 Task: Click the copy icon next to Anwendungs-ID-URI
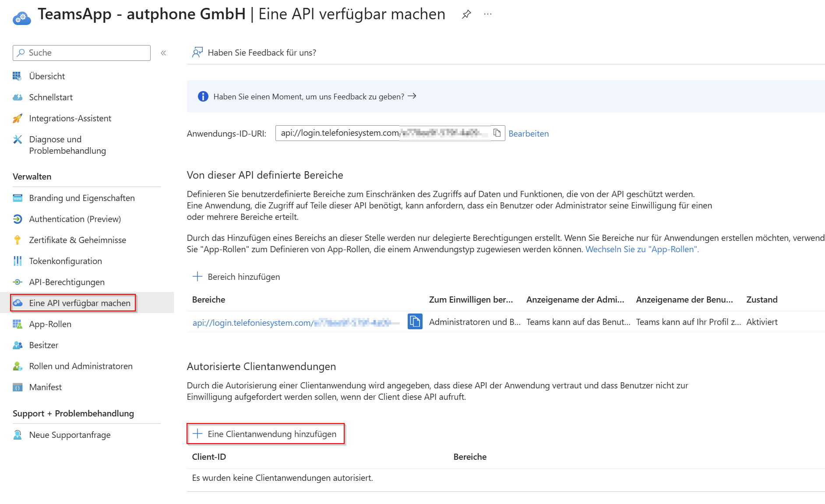pos(497,134)
